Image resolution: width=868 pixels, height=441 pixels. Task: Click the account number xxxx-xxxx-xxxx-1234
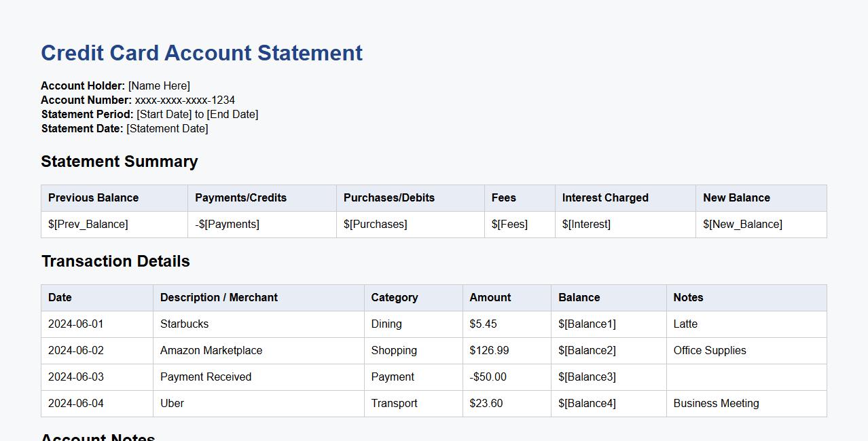[x=185, y=100]
